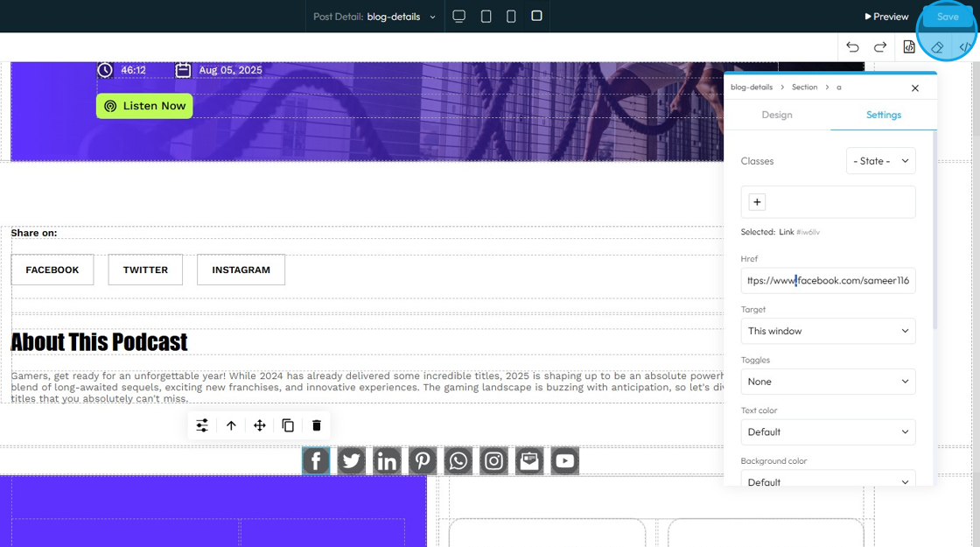Open the Text color dropdown
Viewport: 980px width, 547px height.
(828, 432)
